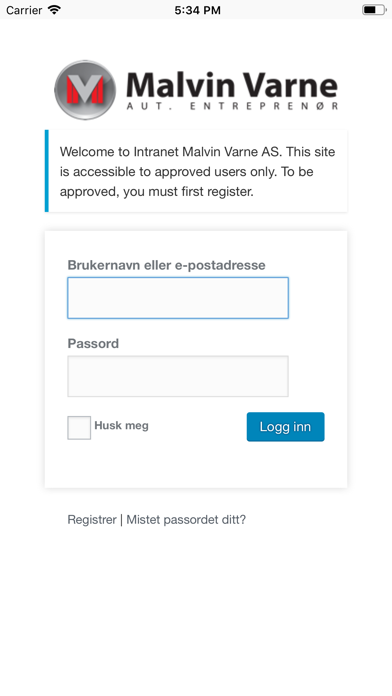Click the AUT. ENTREPRENØR tagline under logo
The width and height of the screenshot is (392, 696).
232,106
